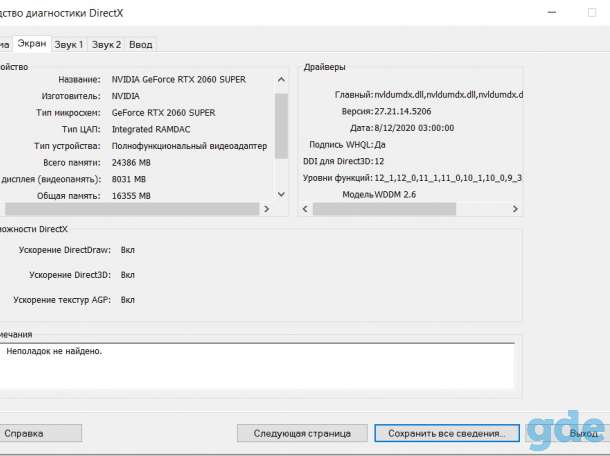Click the drivers panel horizontal scrollbar thumb
The height and width of the screenshot is (456, 610).
(x=384, y=209)
